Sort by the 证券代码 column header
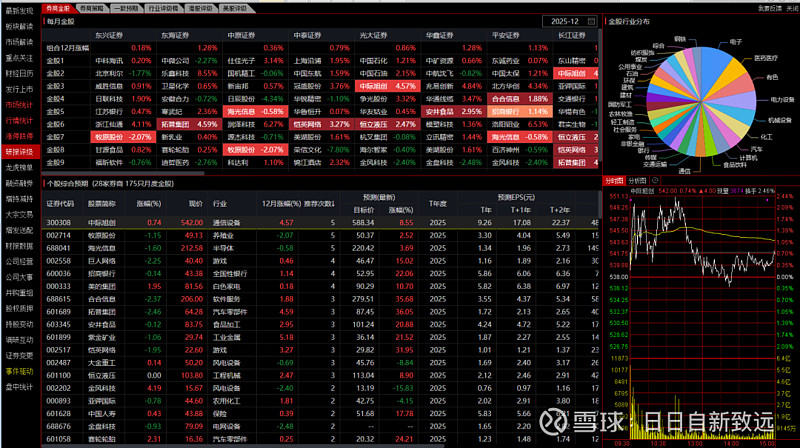Image resolution: width=800 pixels, height=448 pixels. click(x=60, y=204)
